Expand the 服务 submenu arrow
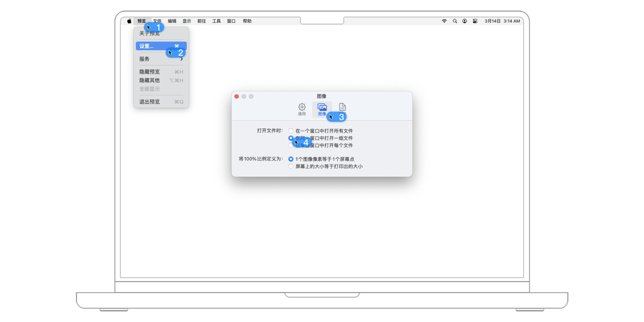The height and width of the screenshot is (322, 644). 181,59
